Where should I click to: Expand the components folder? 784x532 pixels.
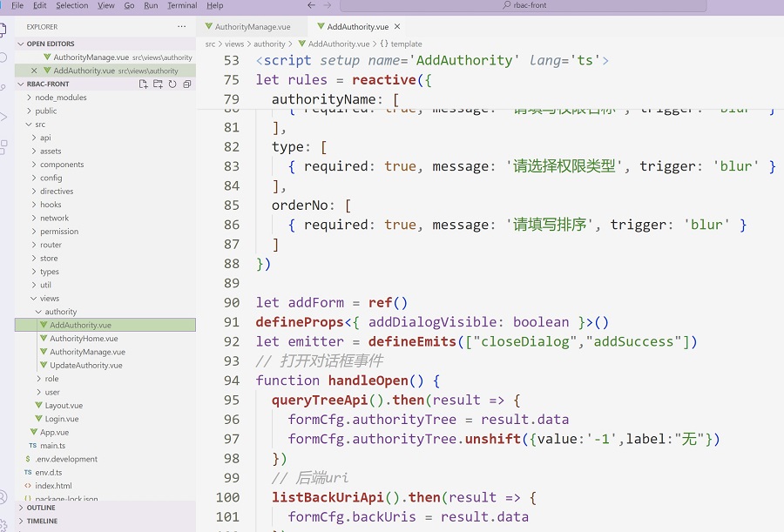coord(62,165)
